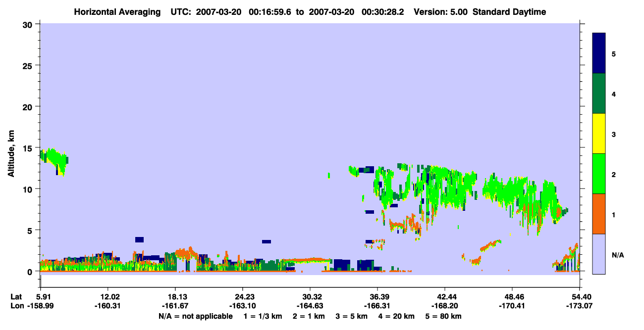Click the yellow level 3 swatch
Screen dimensions: 644x330
click(599, 134)
